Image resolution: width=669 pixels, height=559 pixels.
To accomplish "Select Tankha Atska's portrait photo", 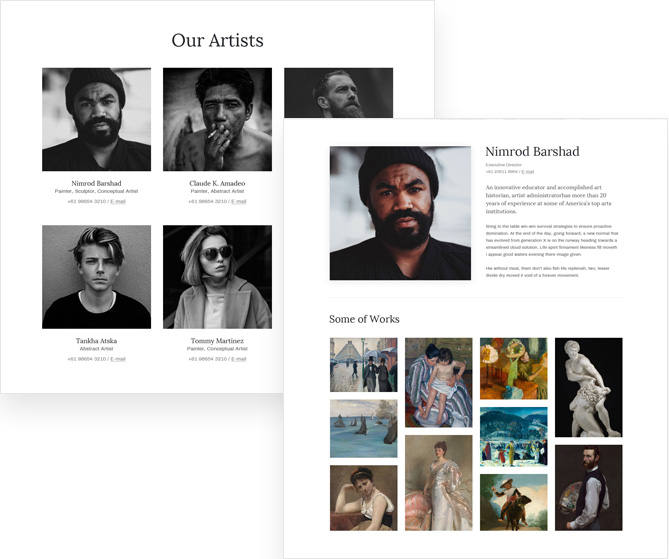I will 96,276.
